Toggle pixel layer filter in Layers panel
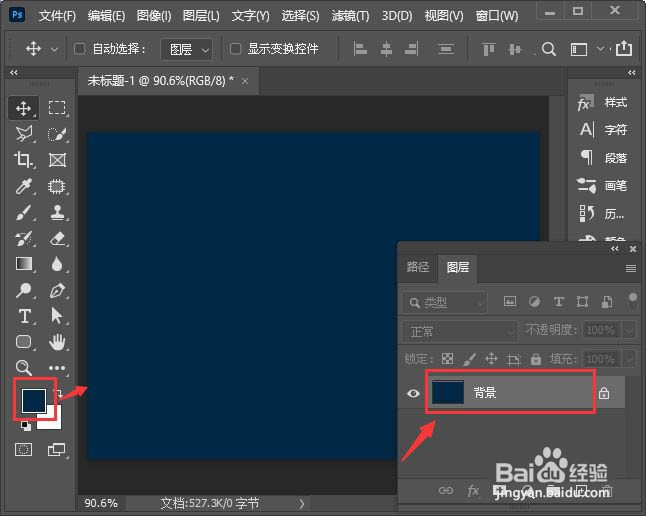 510,301
